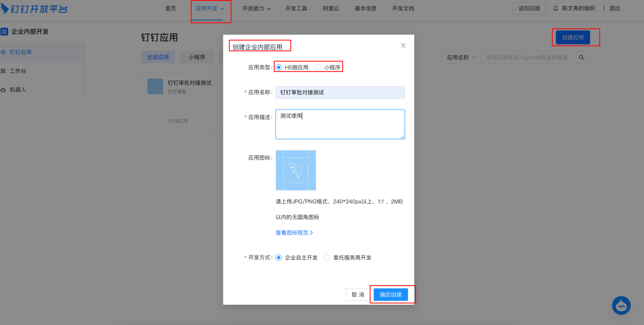Click the 机器人 sidebar robot icon
The height and width of the screenshot is (325, 644).
click(x=3, y=90)
